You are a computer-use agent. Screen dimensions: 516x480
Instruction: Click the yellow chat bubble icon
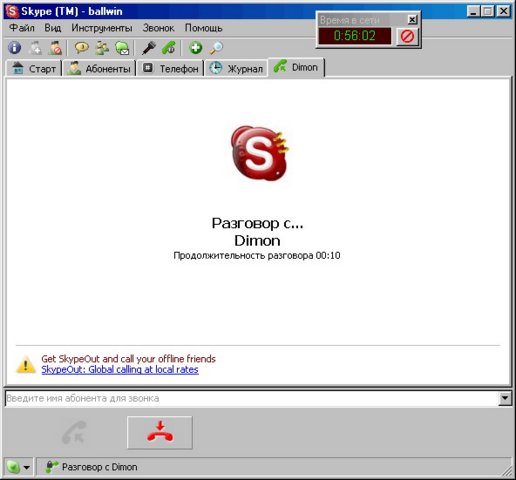coord(81,48)
